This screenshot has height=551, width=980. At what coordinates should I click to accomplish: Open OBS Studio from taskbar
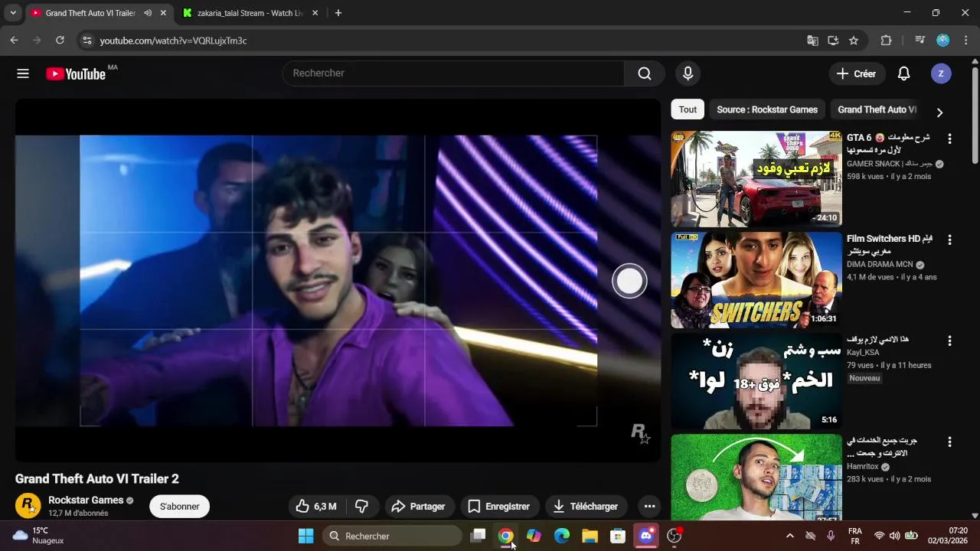click(x=674, y=536)
